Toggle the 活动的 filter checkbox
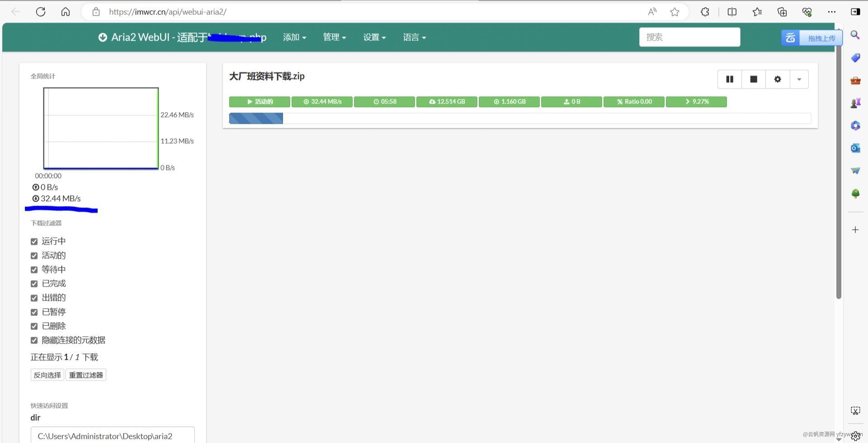 coord(34,255)
